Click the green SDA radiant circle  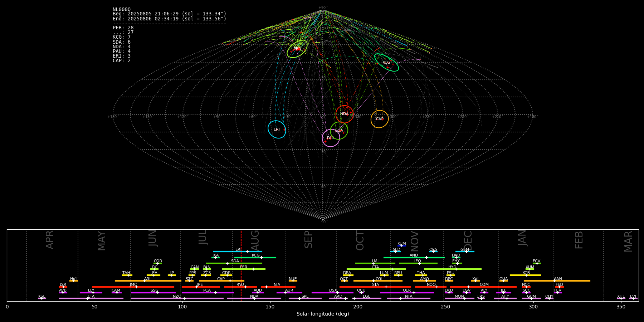click(x=339, y=131)
